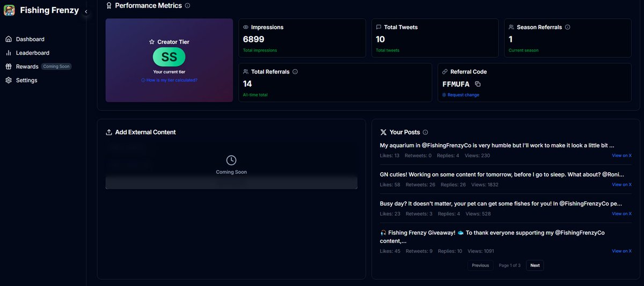Go to the Next page of posts
The width and height of the screenshot is (644, 286).
tap(535, 265)
